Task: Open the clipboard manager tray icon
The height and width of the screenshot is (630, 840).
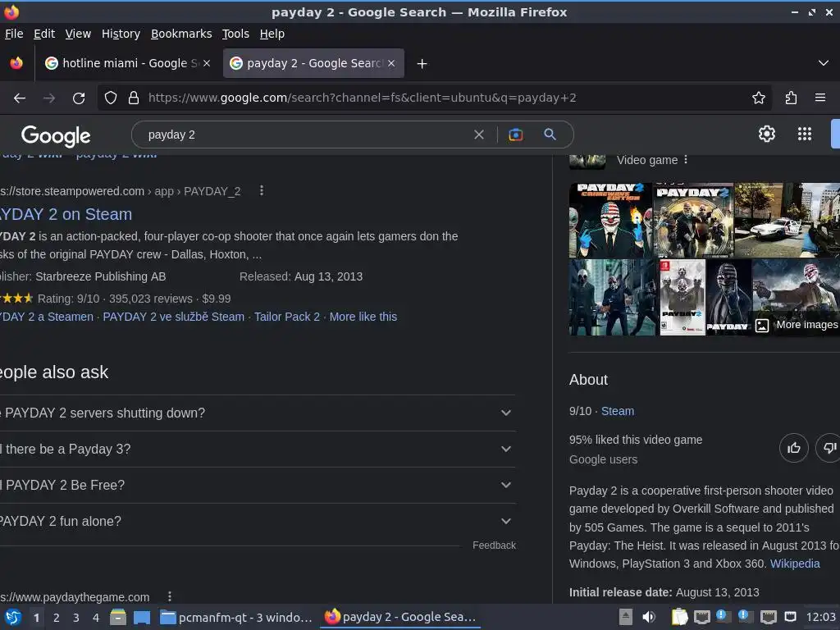Action: pyautogui.click(x=678, y=617)
